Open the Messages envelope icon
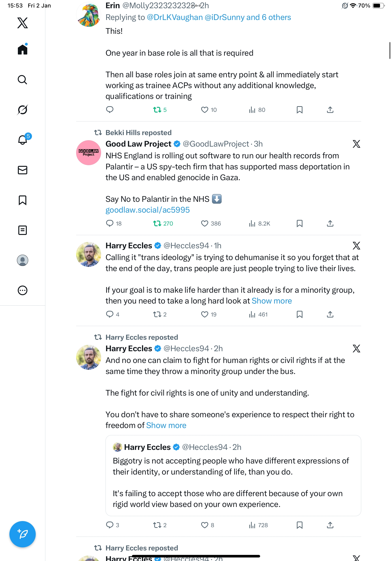This screenshot has width=392, height=561. 23,170
